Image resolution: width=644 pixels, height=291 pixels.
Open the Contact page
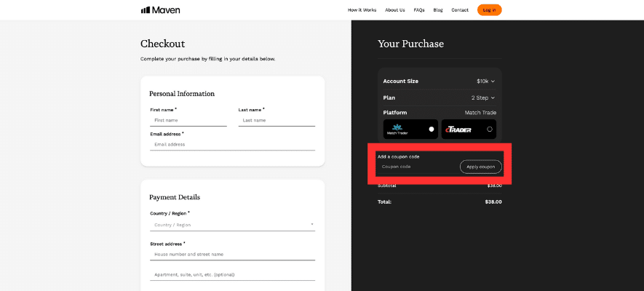coord(460,10)
